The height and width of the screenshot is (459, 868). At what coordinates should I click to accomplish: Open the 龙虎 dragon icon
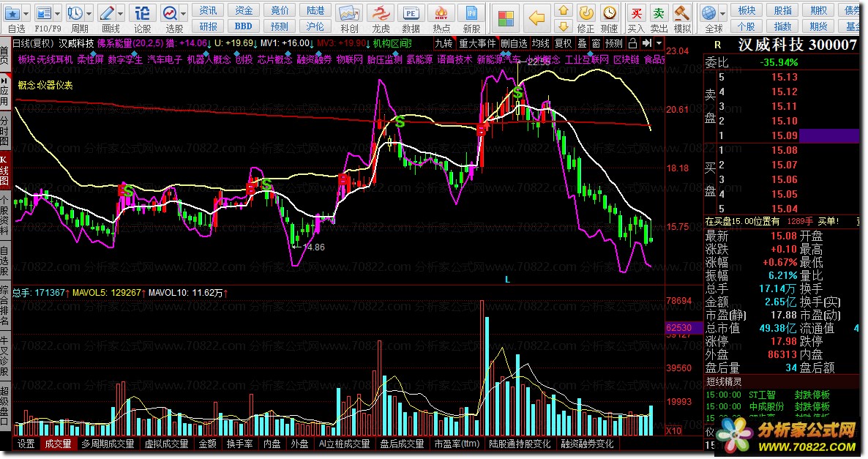(x=381, y=13)
